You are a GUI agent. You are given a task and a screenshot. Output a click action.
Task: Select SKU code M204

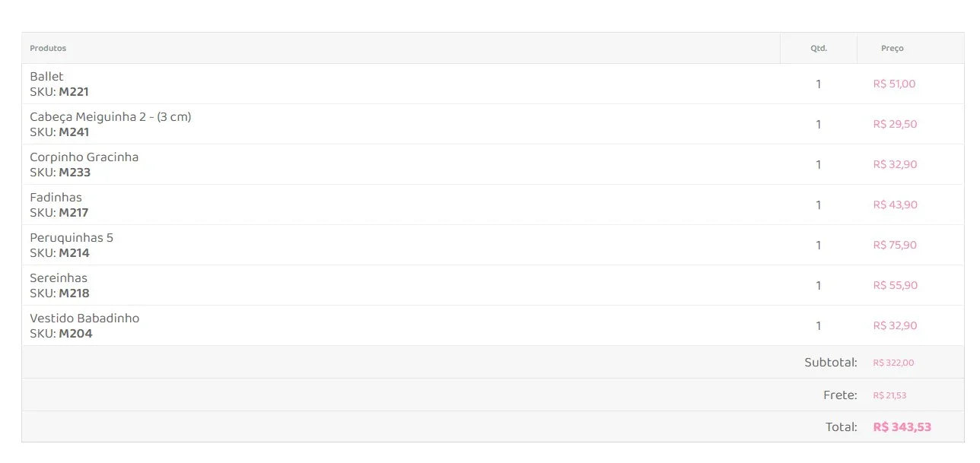tap(75, 334)
